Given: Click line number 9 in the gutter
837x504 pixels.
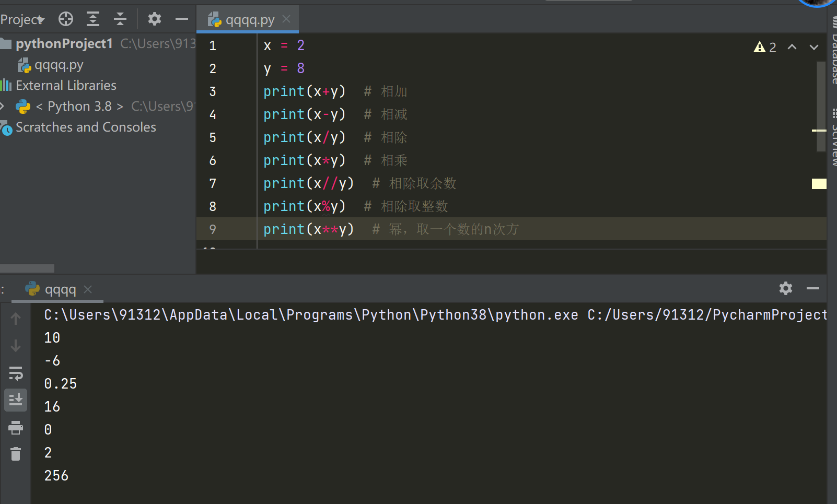Looking at the screenshot, I should click(213, 229).
